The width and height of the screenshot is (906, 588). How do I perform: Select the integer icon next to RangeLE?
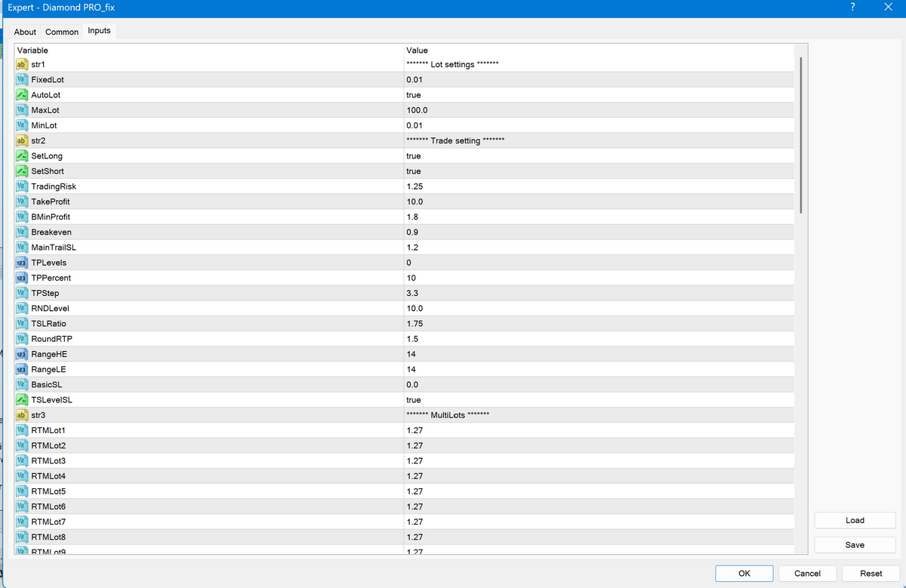click(22, 369)
